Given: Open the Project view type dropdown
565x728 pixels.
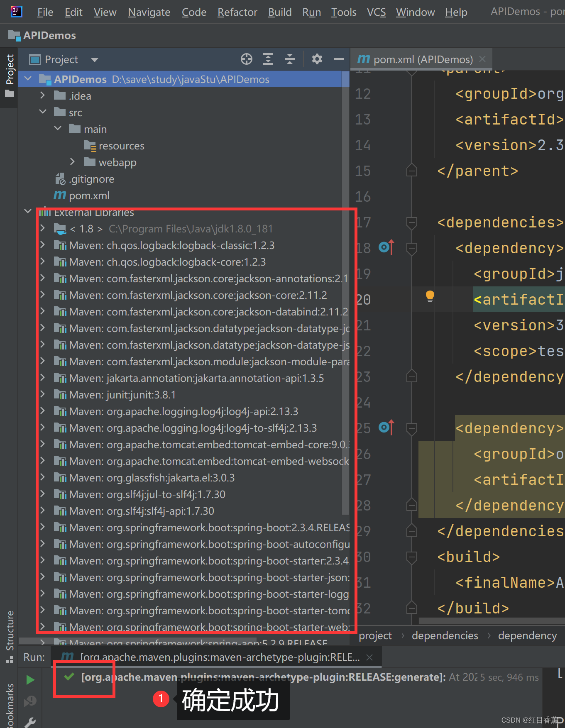Looking at the screenshot, I should point(95,60).
